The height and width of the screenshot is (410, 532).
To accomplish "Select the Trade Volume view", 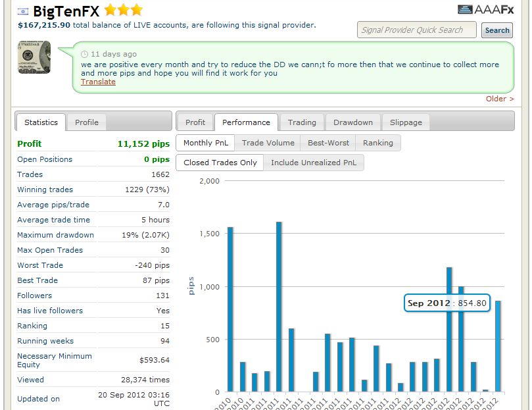I will click(x=268, y=143).
